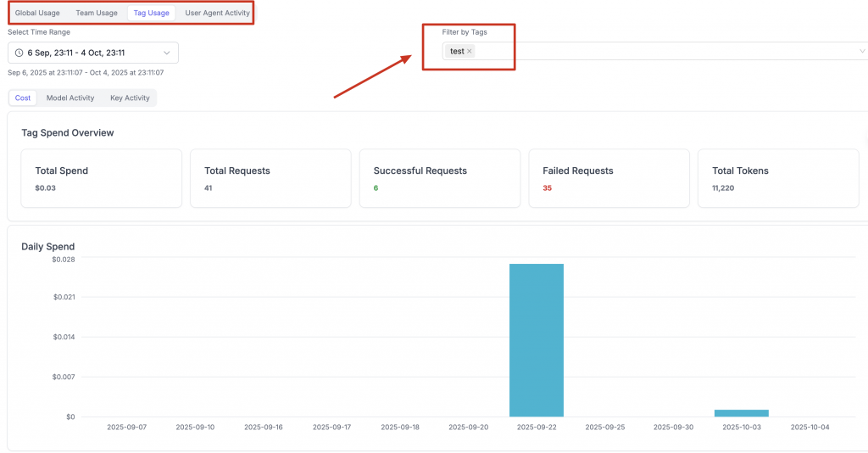Click the Total Tokens card
868x453 pixels.
(x=778, y=178)
